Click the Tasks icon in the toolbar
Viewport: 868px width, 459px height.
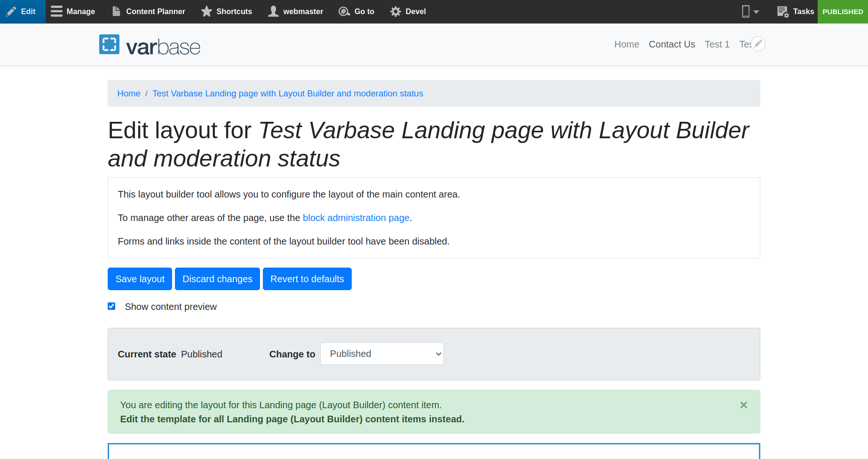pos(783,11)
